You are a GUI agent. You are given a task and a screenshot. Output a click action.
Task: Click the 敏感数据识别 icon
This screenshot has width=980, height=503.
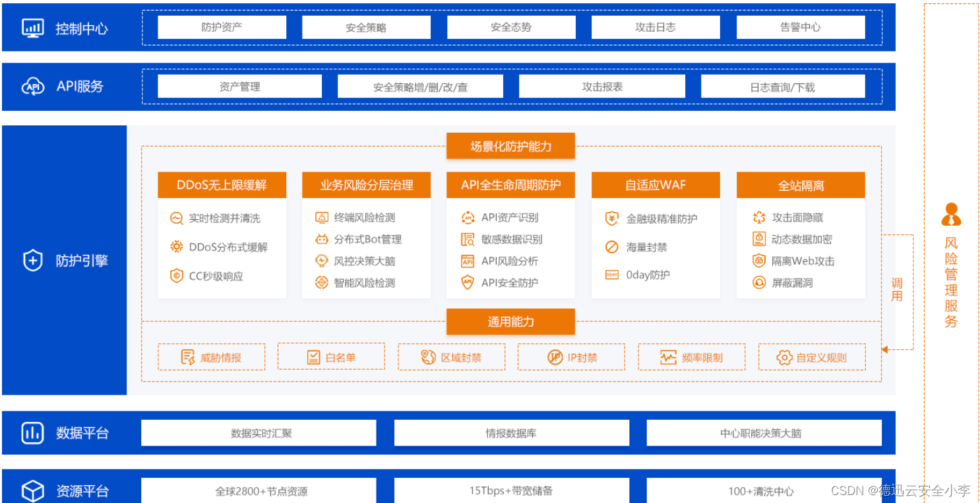click(468, 239)
